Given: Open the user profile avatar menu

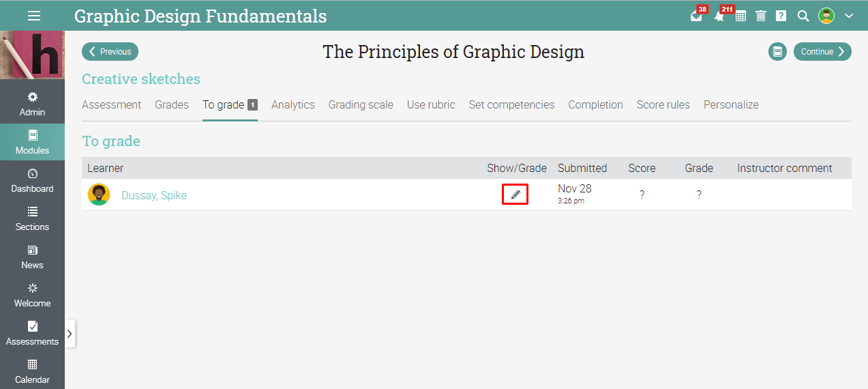Looking at the screenshot, I should click(x=826, y=16).
